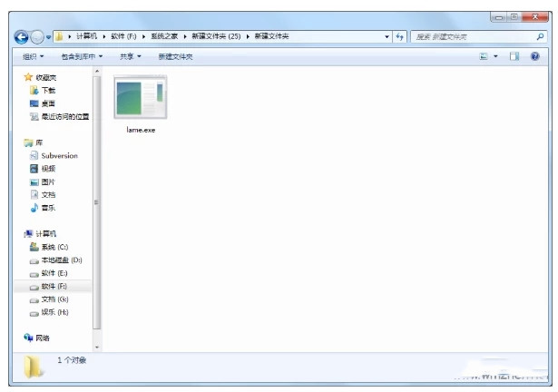Click the navigation pane scrollbar thumb
Image resolution: width=558 pixels, height=392 pixels.
[x=97, y=202]
